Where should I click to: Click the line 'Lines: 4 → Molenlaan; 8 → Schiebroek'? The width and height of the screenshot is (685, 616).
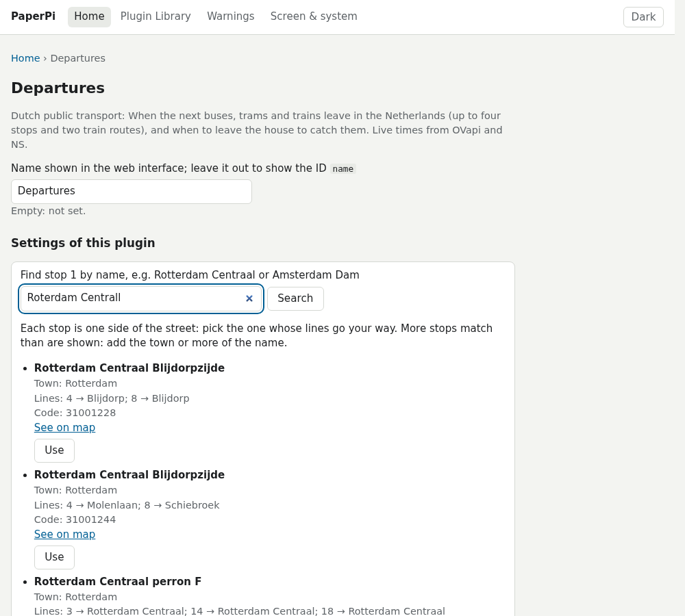(x=127, y=506)
